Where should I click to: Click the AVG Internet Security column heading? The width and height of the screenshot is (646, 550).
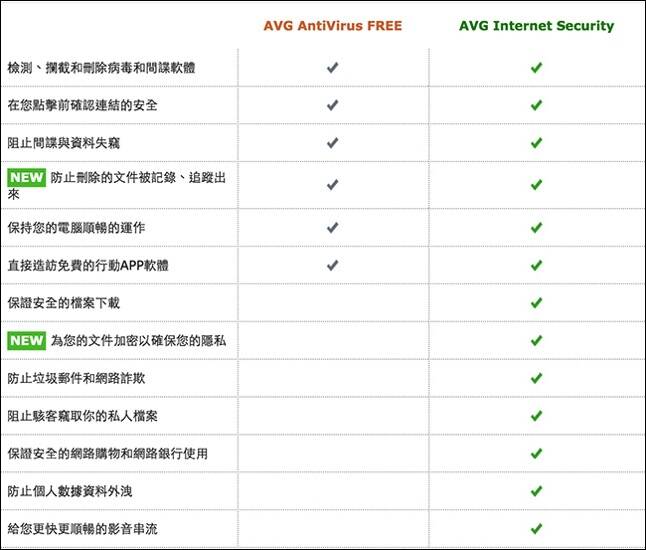(536, 26)
